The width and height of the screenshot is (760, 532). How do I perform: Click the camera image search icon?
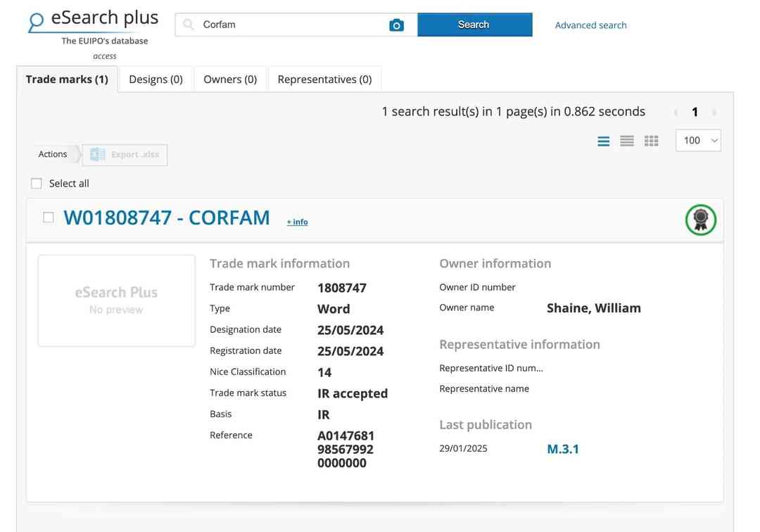pos(396,25)
